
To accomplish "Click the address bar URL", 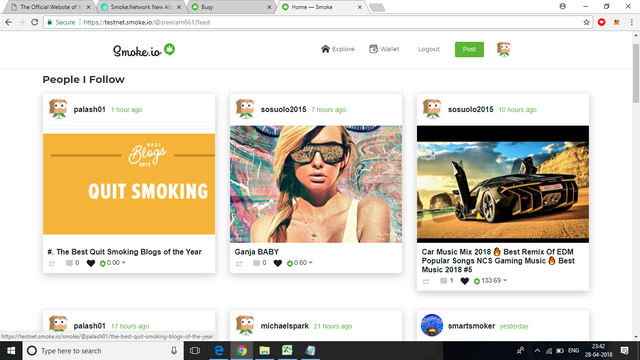I will coord(147,22).
